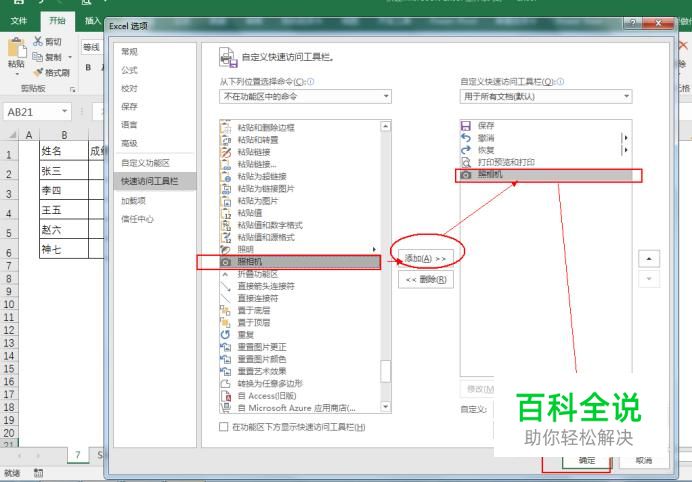Image resolution: width=692 pixels, height=482 pixels.
Task: Select 粘贴值和数字格式 command
Action: [300, 225]
